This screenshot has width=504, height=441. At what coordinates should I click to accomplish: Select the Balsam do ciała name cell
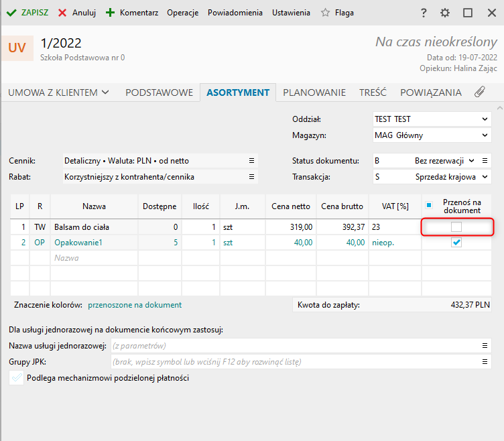tap(94, 227)
